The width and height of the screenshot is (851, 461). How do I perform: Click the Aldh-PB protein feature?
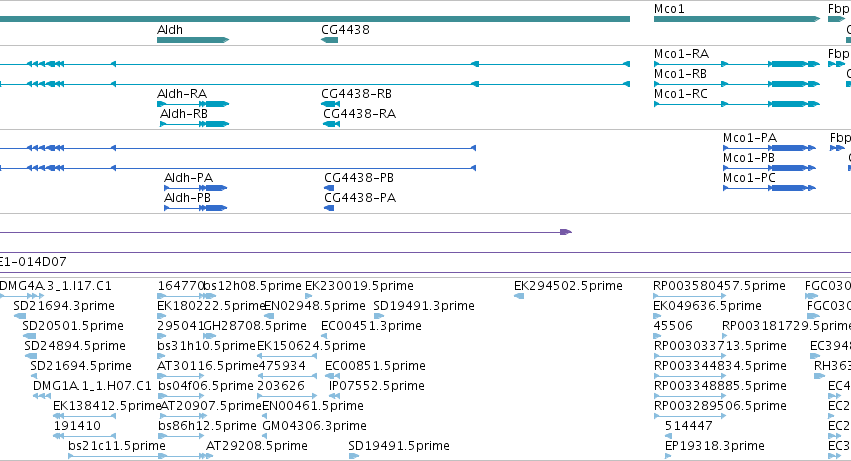click(x=195, y=208)
